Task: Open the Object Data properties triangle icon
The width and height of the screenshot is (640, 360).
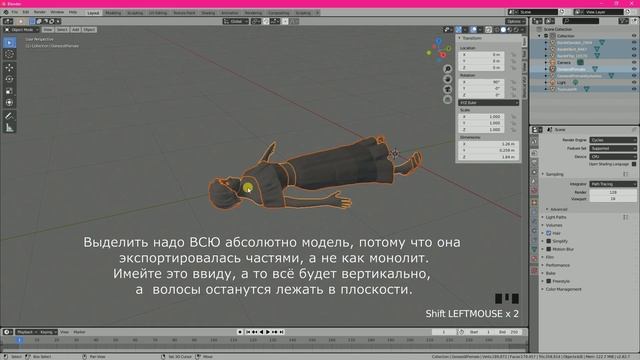Action: coord(534,249)
